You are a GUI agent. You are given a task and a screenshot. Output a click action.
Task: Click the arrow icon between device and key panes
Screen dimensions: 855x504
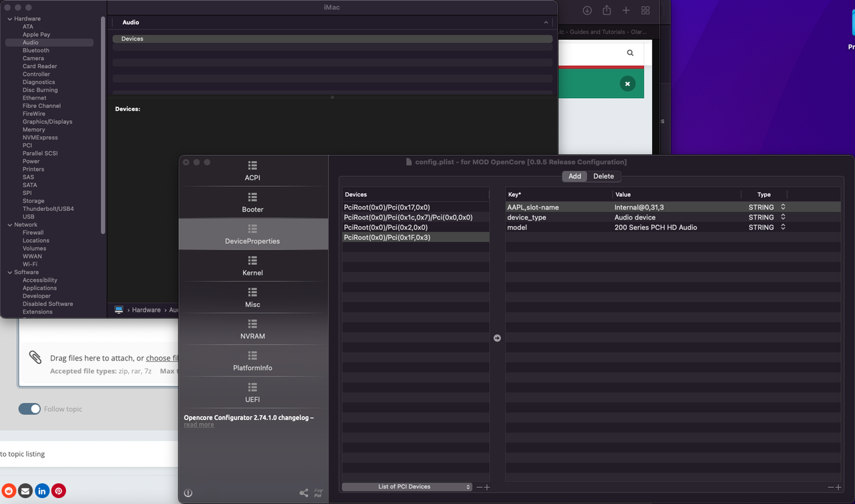click(x=497, y=338)
